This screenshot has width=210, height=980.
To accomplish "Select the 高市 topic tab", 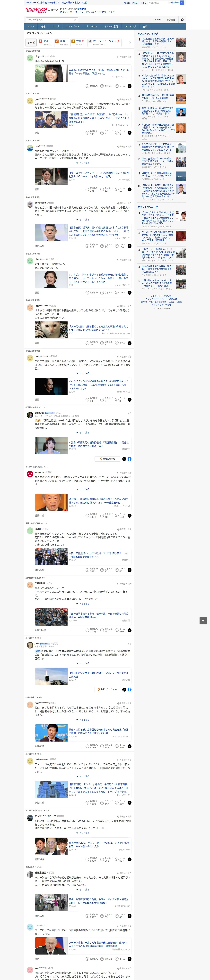I will 45,43.
